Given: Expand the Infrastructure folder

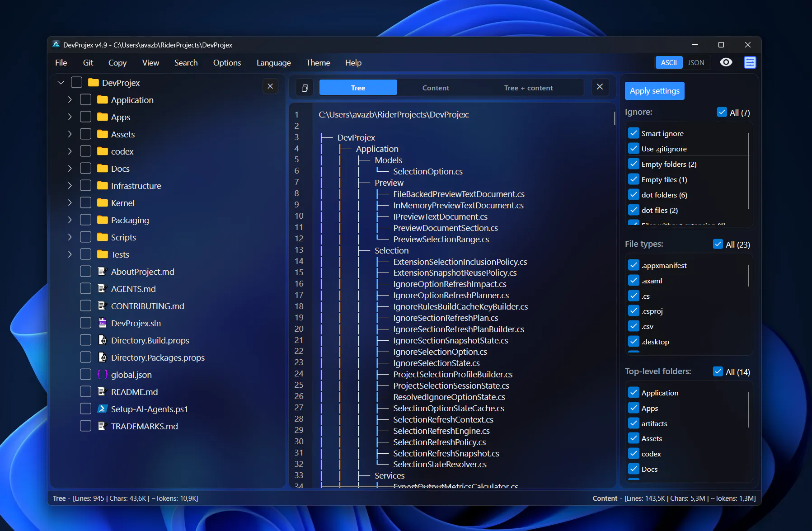Looking at the screenshot, I should coord(70,185).
